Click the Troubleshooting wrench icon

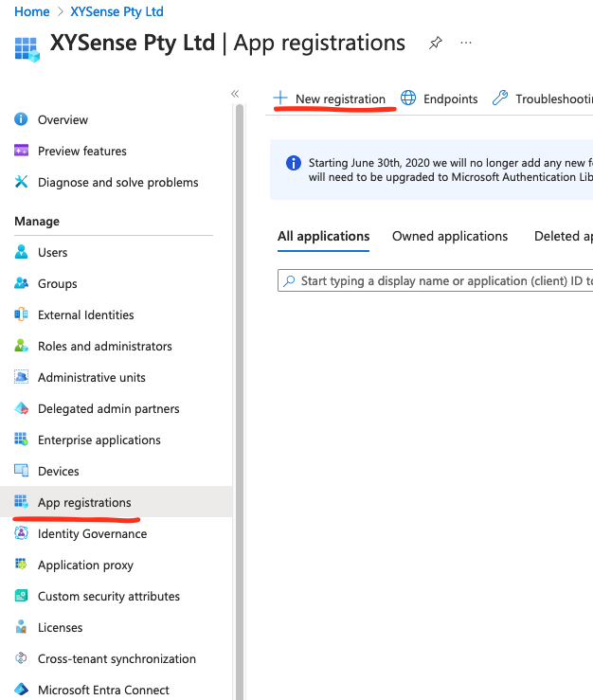[500, 98]
